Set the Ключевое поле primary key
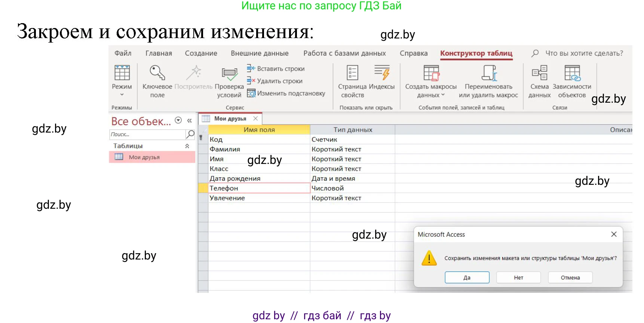 pos(157,81)
